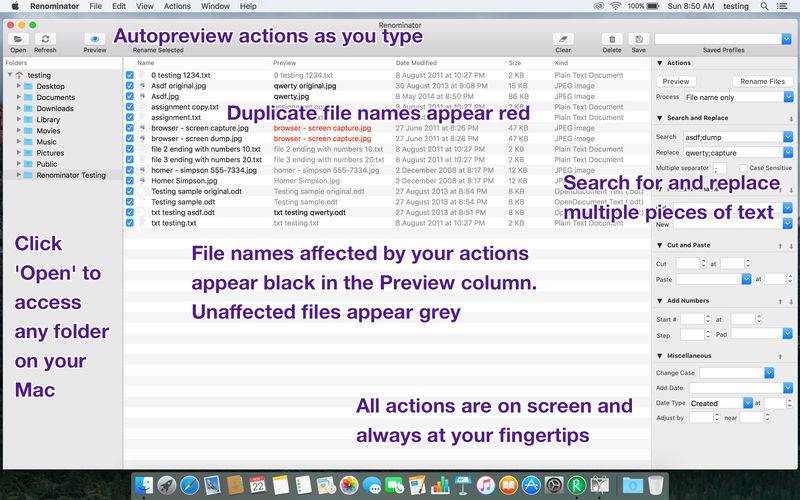Screen dimensions: 800x500
Task: Click Spotlight search icon in menu bar
Action: coord(764,6)
